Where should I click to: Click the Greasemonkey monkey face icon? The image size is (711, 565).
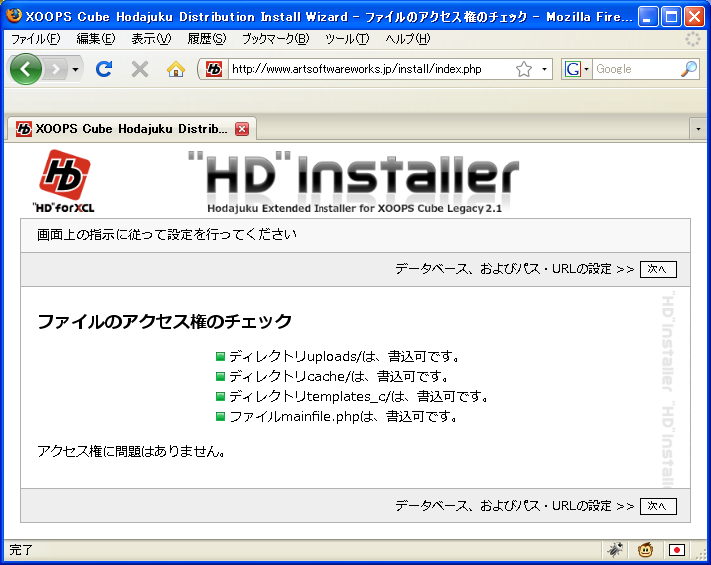pyautogui.click(x=646, y=549)
